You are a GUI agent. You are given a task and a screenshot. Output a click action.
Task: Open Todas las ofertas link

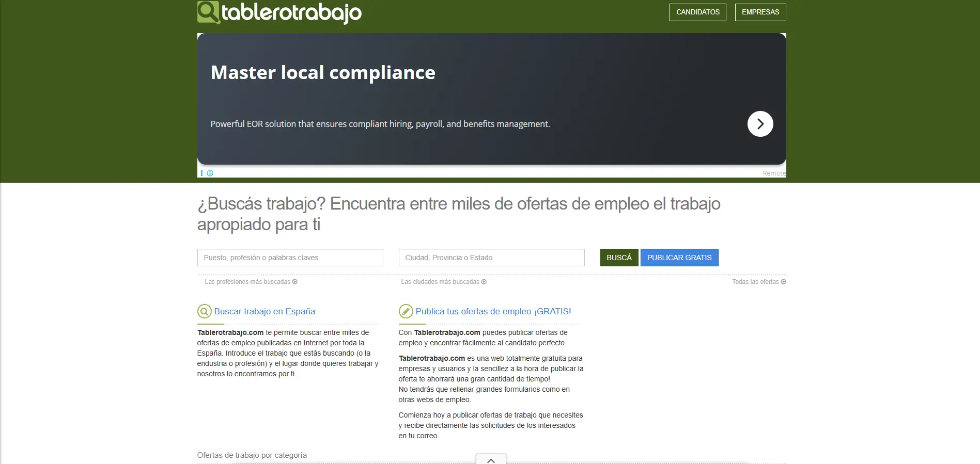click(759, 282)
